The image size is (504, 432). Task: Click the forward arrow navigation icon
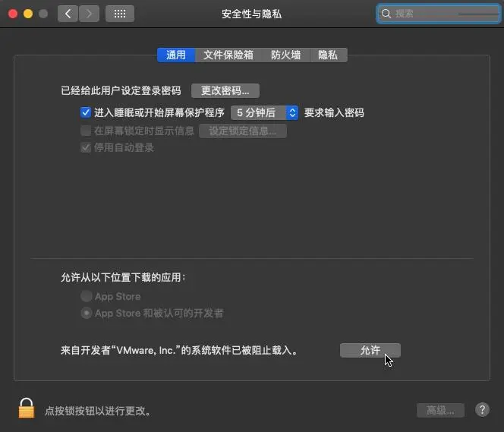tap(89, 14)
